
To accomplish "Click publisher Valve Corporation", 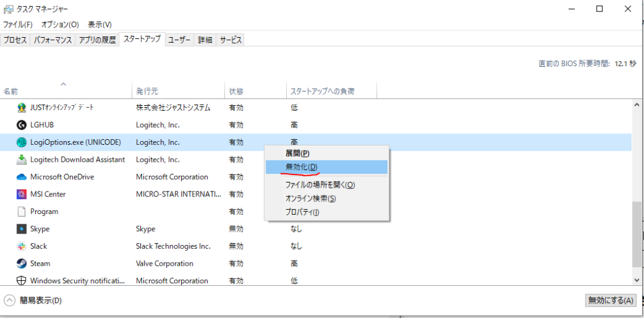I will tap(165, 263).
